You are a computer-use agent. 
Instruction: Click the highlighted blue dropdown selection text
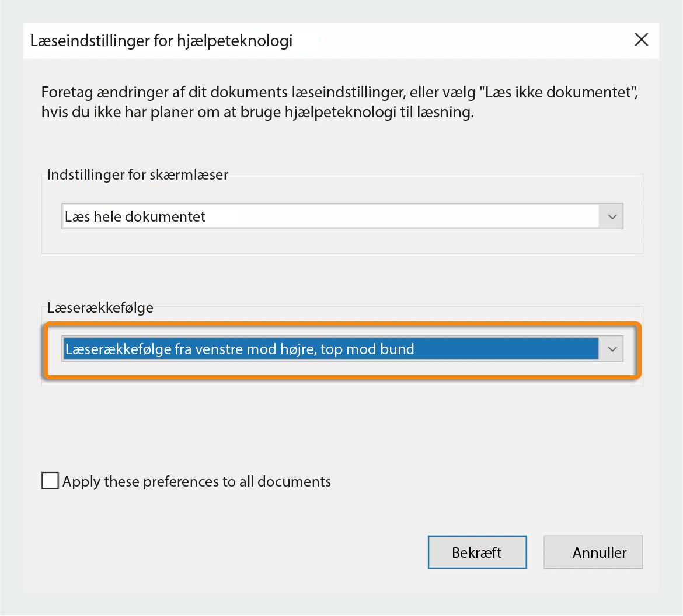(239, 349)
